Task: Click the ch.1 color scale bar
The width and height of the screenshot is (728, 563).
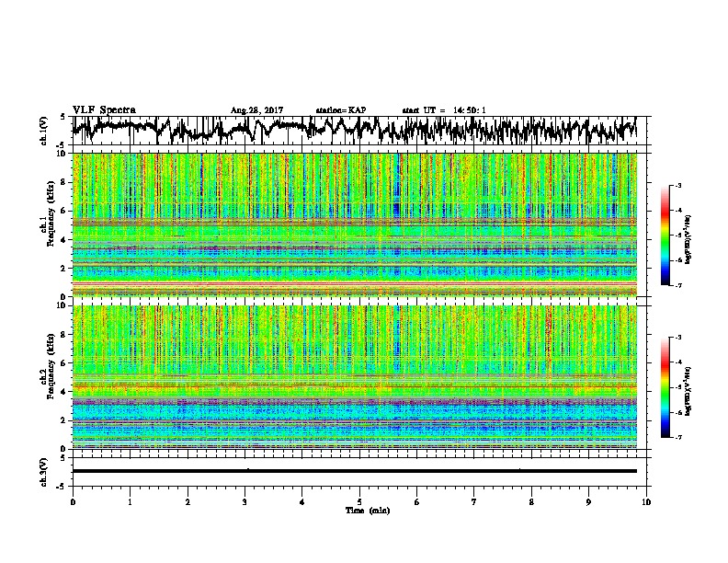Action: point(665,236)
